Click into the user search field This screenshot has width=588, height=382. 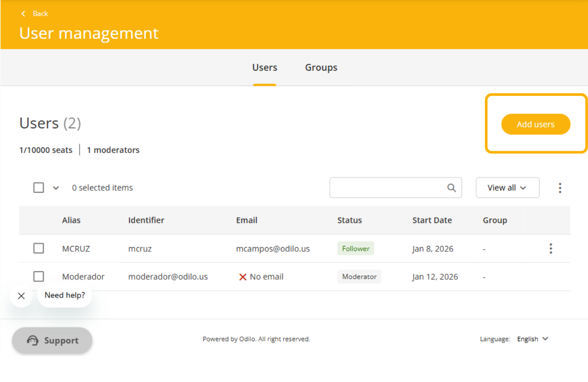(388, 188)
